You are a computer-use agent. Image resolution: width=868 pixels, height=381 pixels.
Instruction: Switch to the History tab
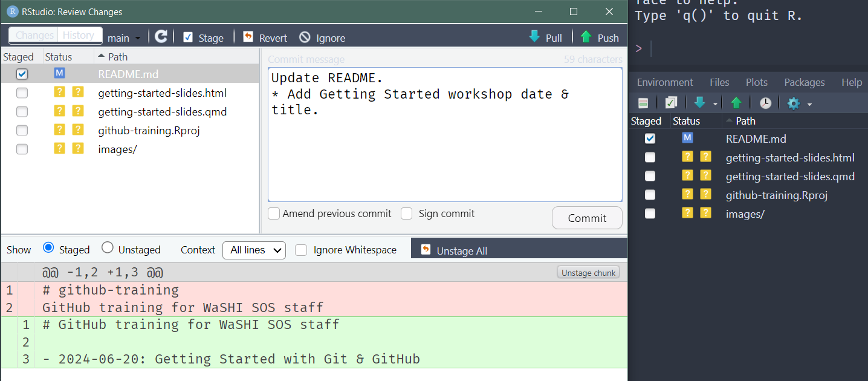click(79, 35)
